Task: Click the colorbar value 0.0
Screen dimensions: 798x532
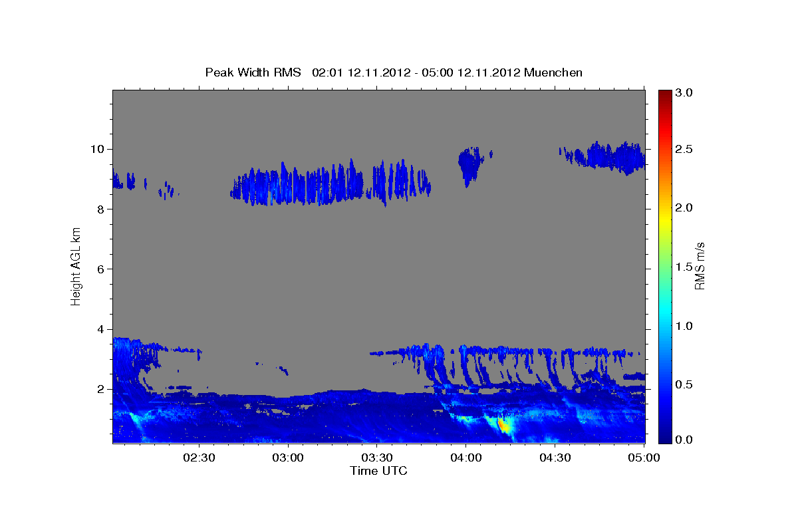Action: coord(684,440)
